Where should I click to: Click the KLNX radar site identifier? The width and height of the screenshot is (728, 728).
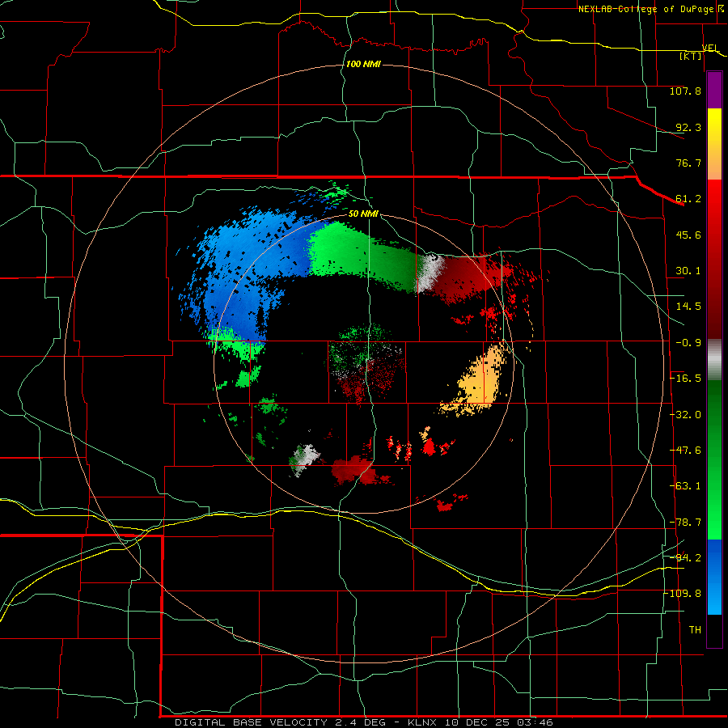(422, 722)
